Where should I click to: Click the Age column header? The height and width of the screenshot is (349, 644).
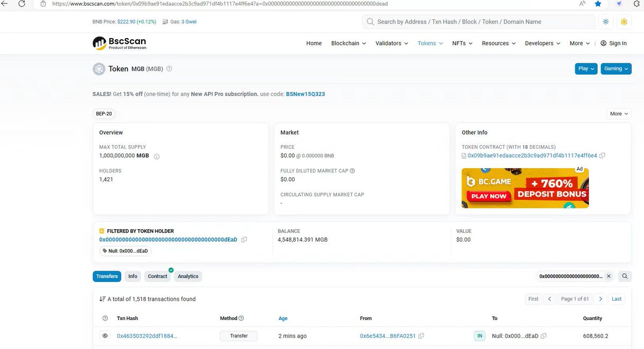point(283,318)
